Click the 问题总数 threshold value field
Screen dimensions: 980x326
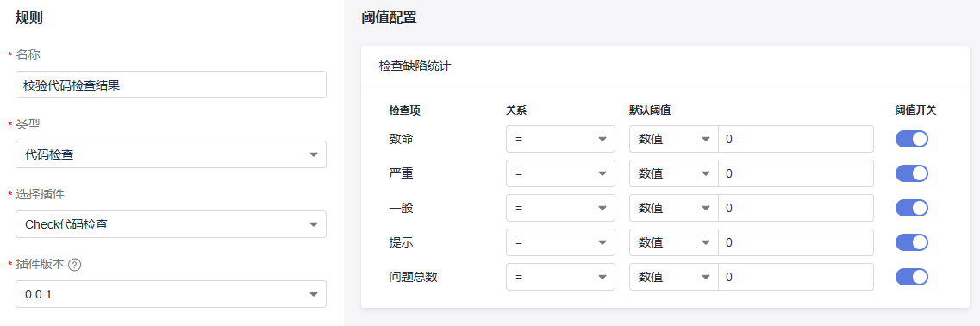click(796, 277)
